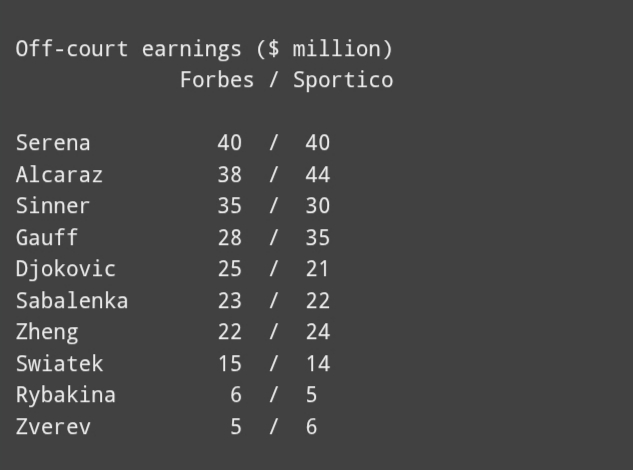
Task: Select the Sabalenka name
Action: [72, 300]
